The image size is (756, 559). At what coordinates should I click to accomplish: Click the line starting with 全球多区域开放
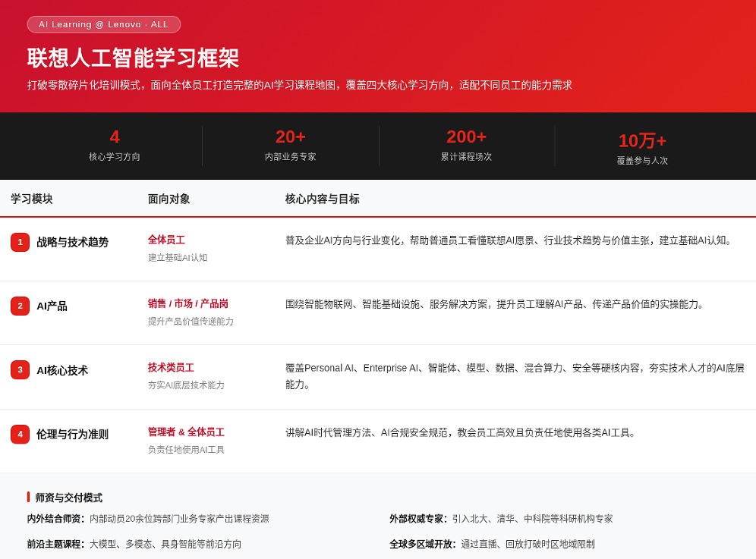click(x=492, y=544)
